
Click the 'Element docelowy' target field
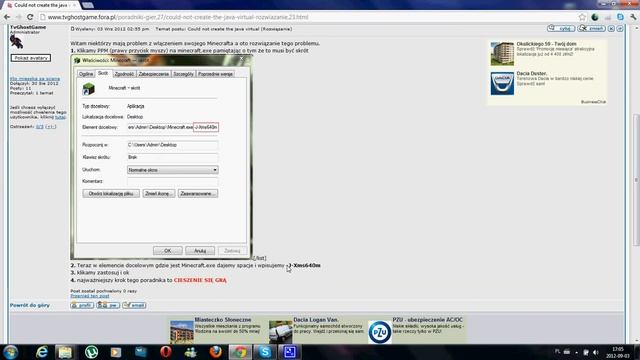click(173, 127)
